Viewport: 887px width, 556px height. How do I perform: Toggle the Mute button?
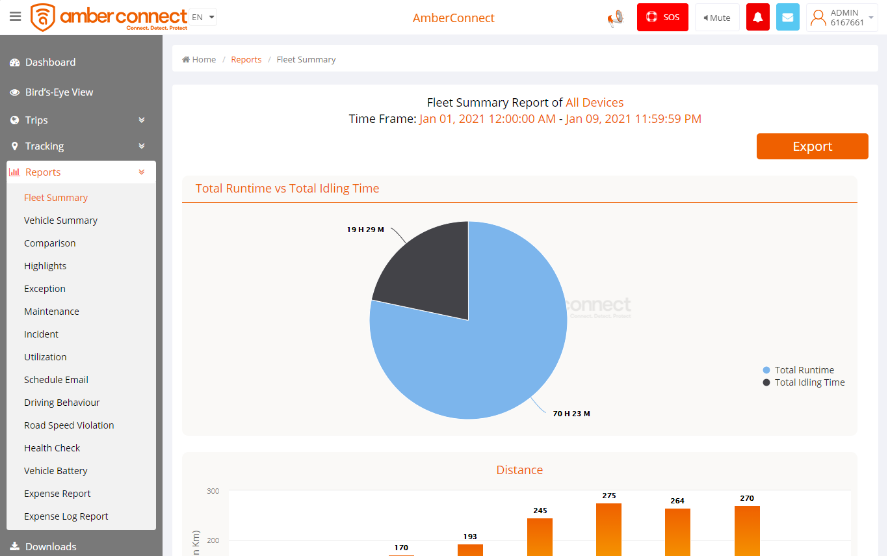click(x=717, y=18)
